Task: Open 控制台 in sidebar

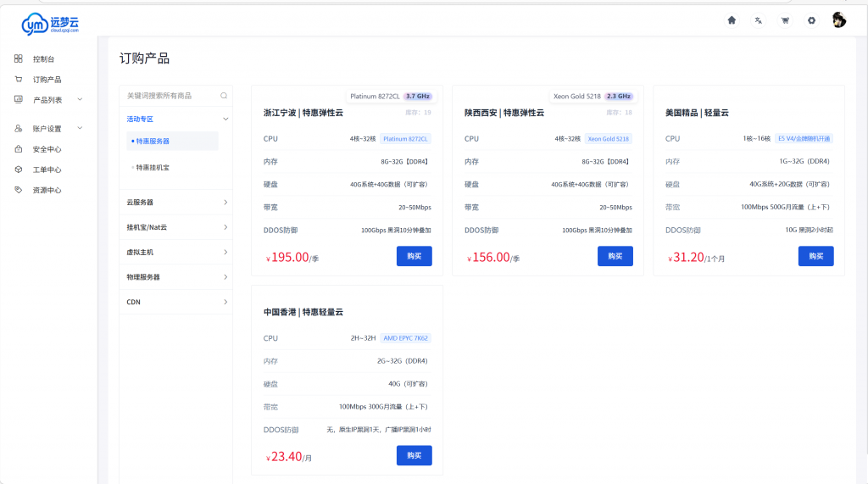Action: [x=43, y=59]
